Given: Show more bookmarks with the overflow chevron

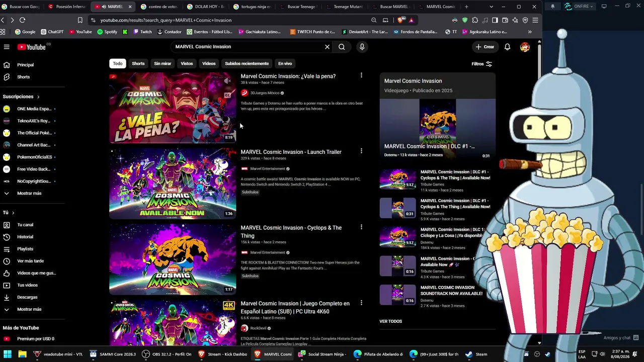Looking at the screenshot, I should [530, 32].
